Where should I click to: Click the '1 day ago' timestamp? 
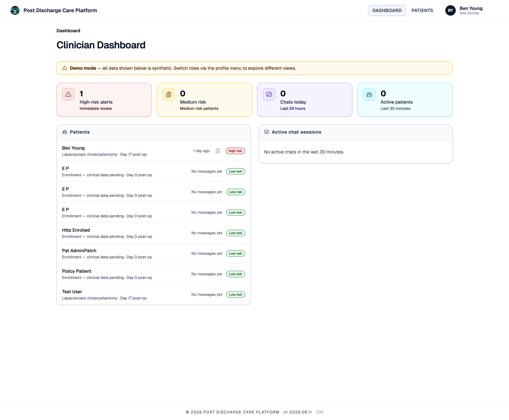[201, 151]
